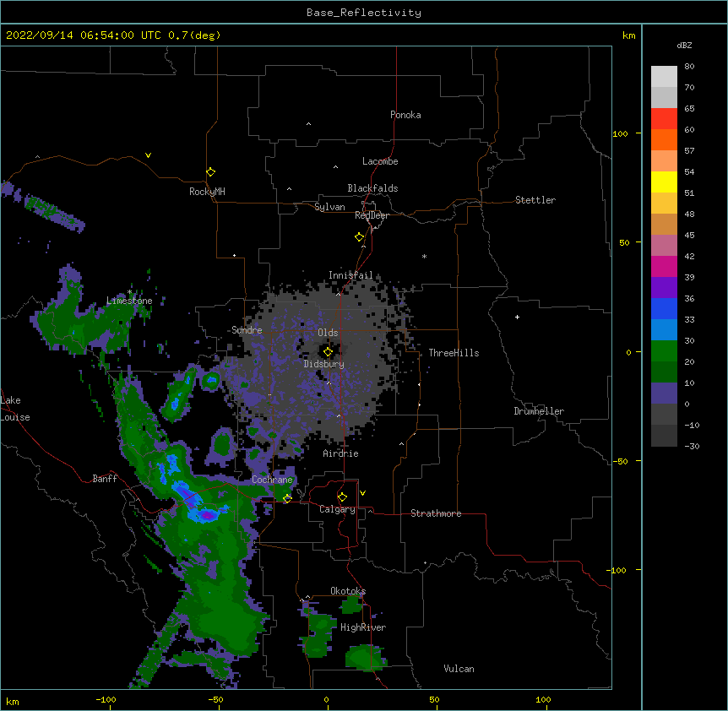Click the Didsbury label
This screenshot has height=711, width=728.
pyautogui.click(x=324, y=364)
